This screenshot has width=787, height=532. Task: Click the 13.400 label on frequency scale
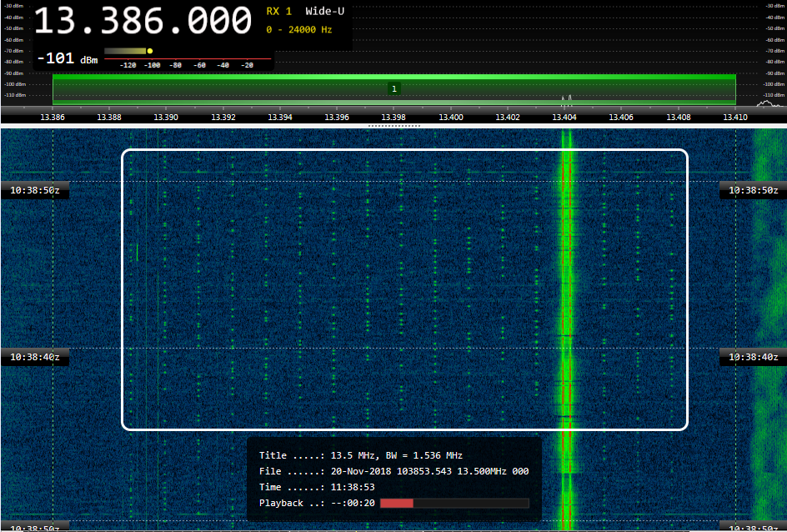click(451, 118)
